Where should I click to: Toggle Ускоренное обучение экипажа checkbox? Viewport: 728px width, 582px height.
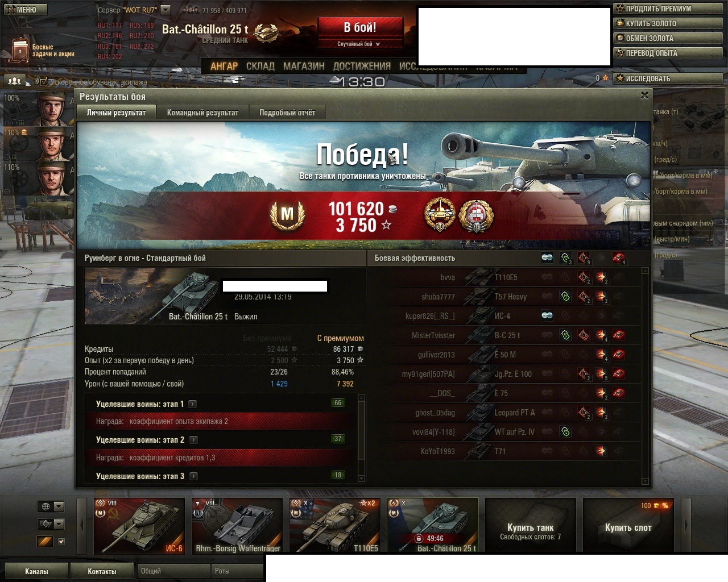click(x=43, y=82)
